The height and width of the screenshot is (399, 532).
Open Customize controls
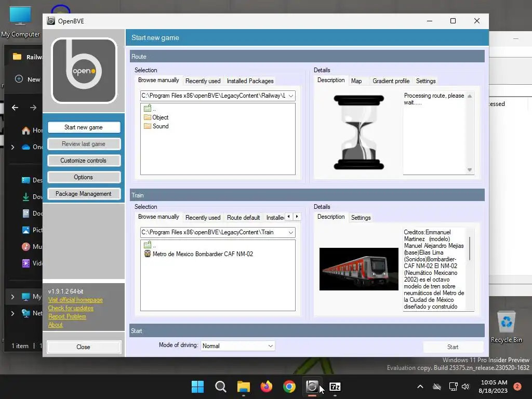point(84,161)
